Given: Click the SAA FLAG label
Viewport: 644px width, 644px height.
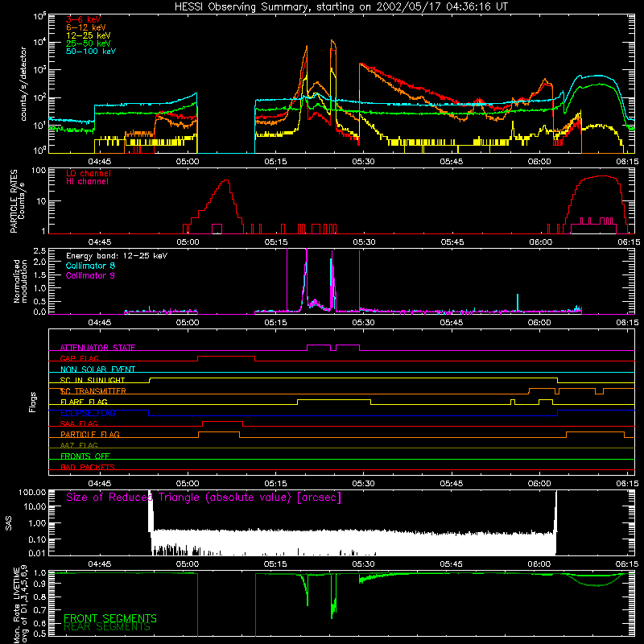Looking at the screenshot, I should click(x=79, y=423).
